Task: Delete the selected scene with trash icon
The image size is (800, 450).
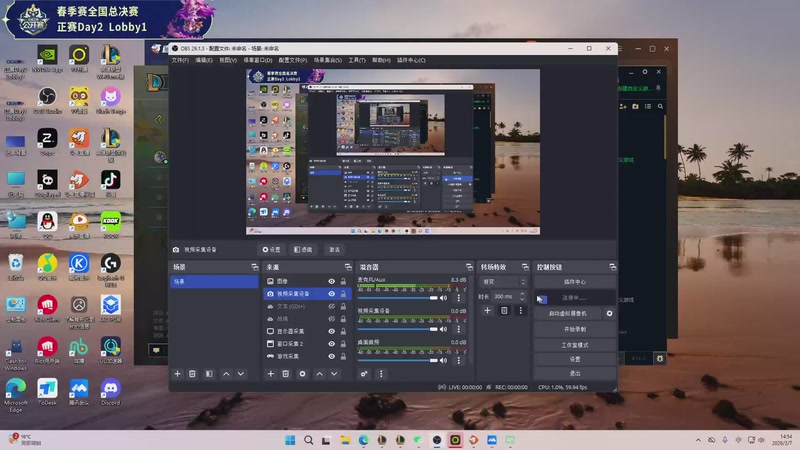Action: pyautogui.click(x=192, y=374)
